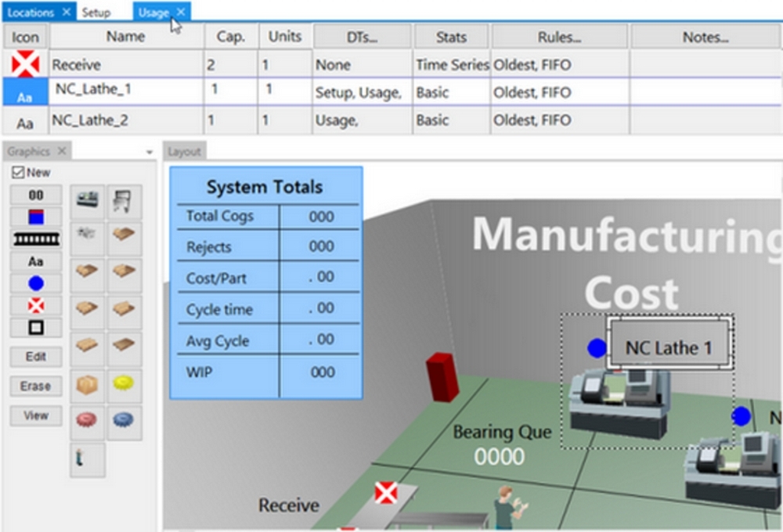Screen dimensions: 783x532
Task: Close the Usage tab
Action: [x=182, y=12]
